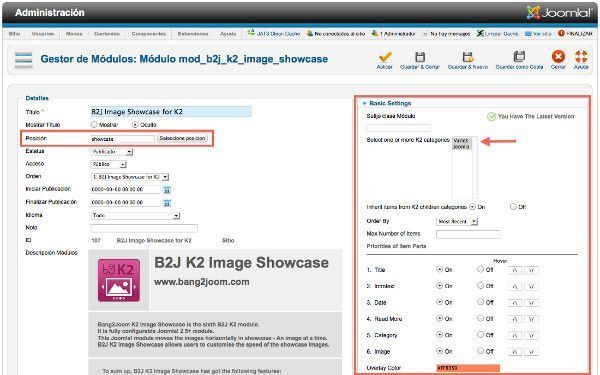Click the green latest version check icon

click(491, 116)
